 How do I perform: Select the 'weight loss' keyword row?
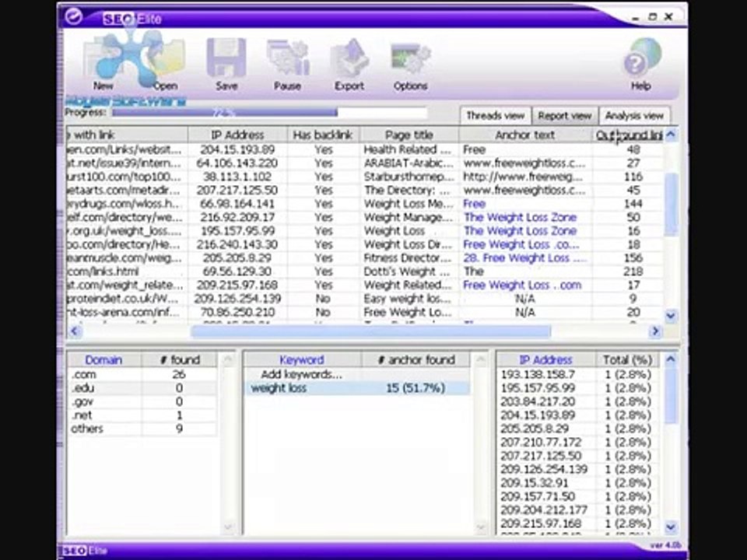(x=357, y=388)
